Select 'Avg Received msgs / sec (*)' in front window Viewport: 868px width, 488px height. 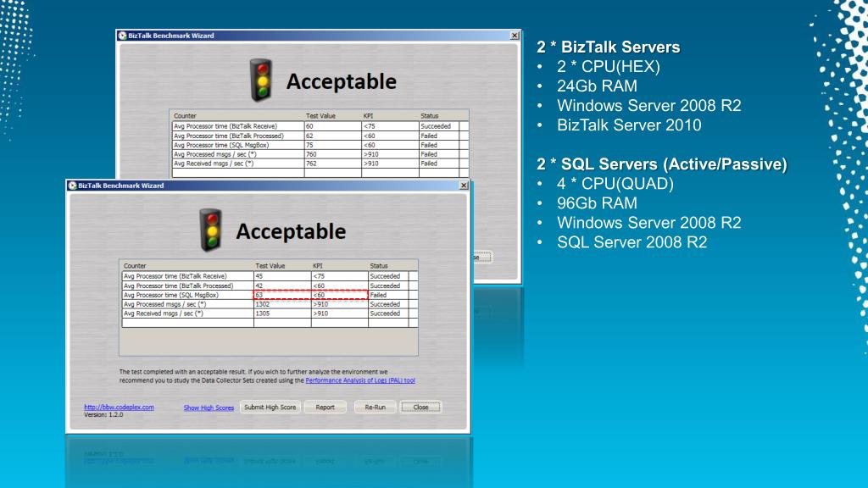164,313
